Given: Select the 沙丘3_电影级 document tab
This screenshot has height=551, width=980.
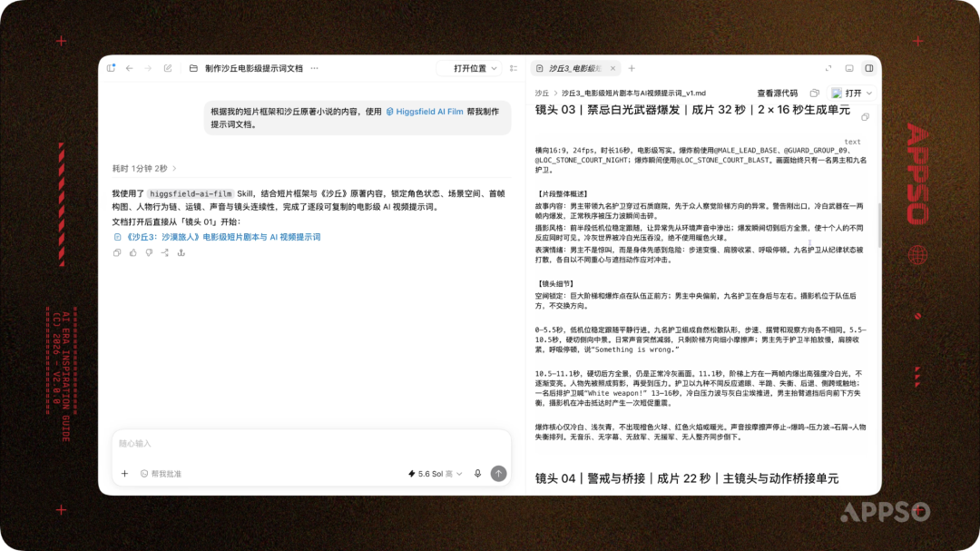Looking at the screenshot, I should (x=574, y=68).
